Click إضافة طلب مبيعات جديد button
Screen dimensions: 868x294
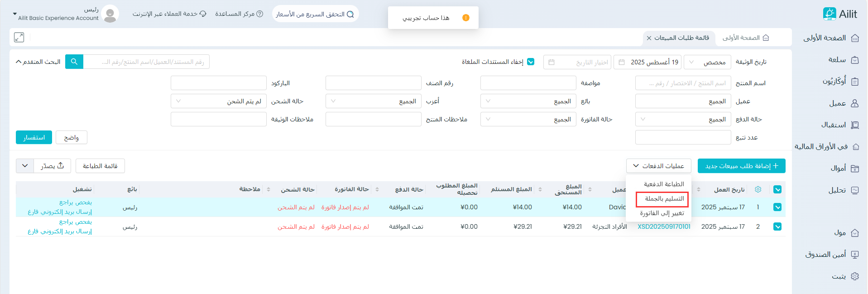pyautogui.click(x=741, y=166)
